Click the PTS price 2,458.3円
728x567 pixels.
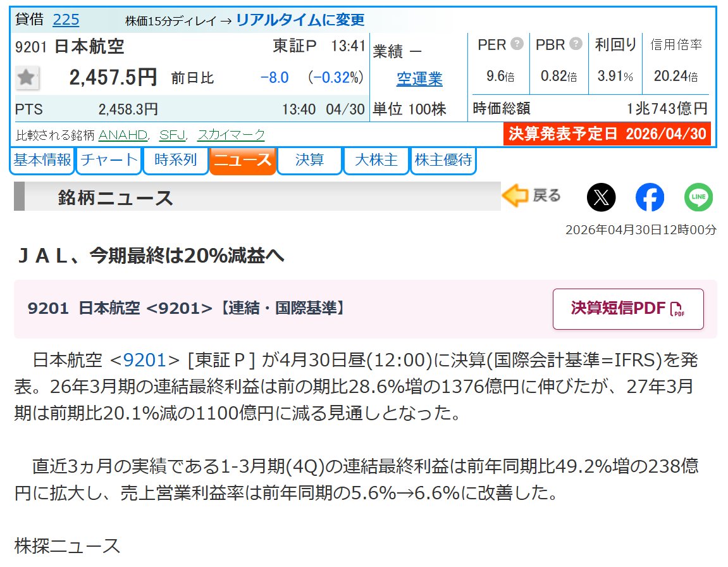click(128, 109)
